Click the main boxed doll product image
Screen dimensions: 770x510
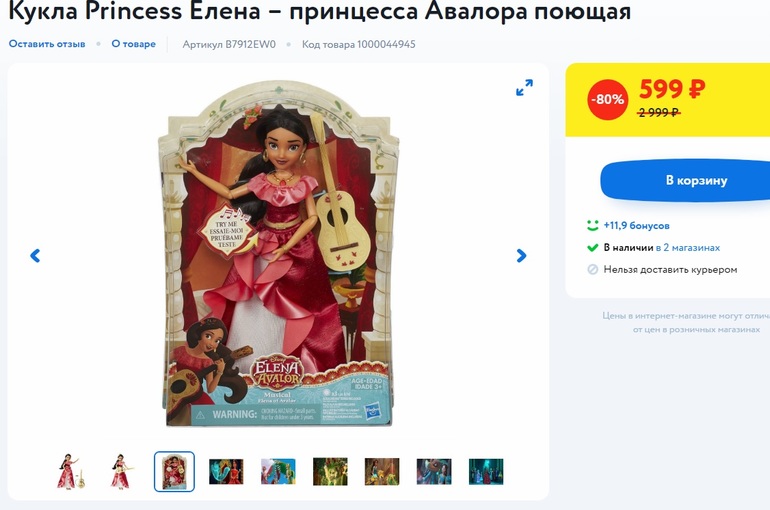pyautogui.click(x=278, y=253)
